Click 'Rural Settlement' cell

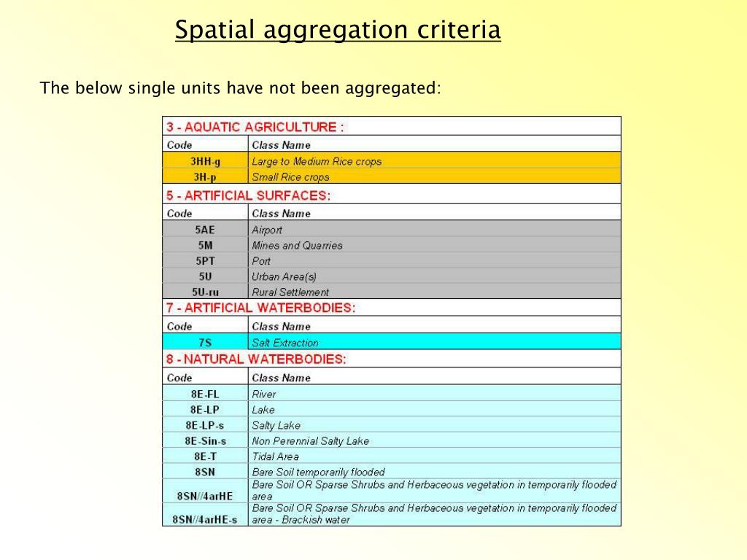[435, 292]
